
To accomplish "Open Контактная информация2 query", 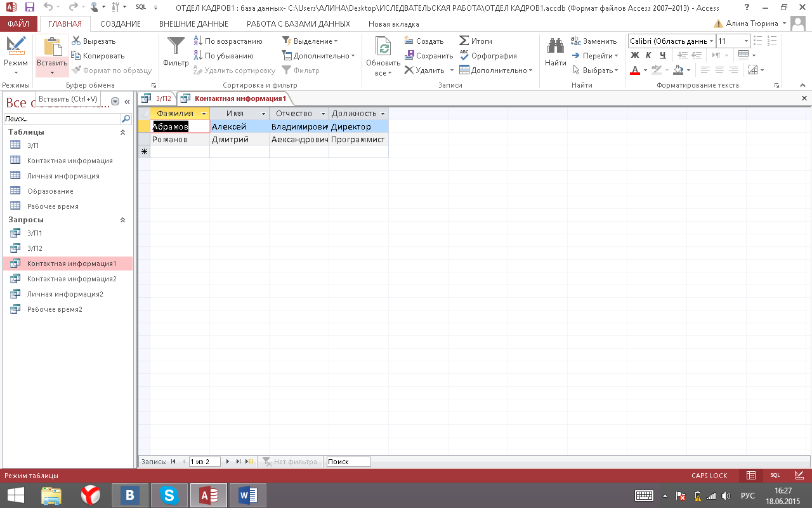I will coord(72,279).
